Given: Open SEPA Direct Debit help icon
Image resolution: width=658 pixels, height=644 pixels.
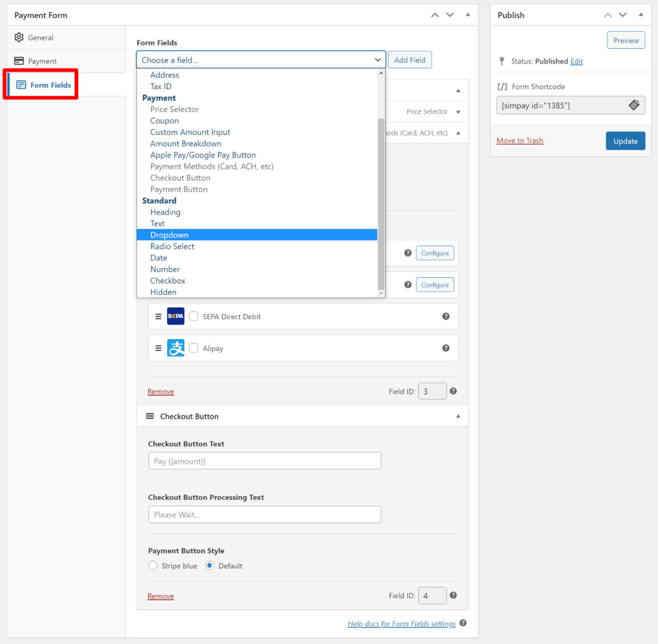Looking at the screenshot, I should [445, 316].
